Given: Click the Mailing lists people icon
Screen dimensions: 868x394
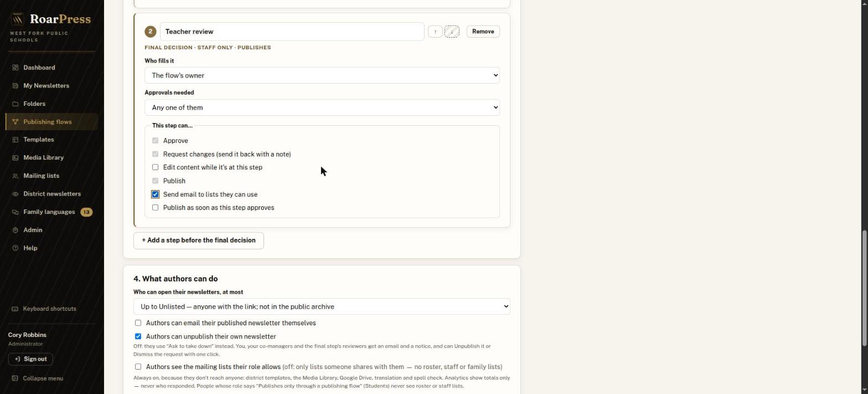Looking at the screenshot, I should coord(15,176).
